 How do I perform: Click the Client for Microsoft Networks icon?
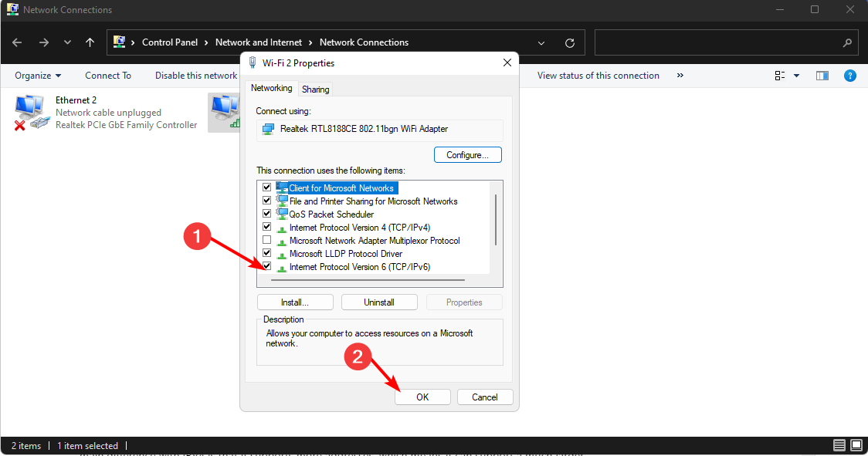(282, 187)
